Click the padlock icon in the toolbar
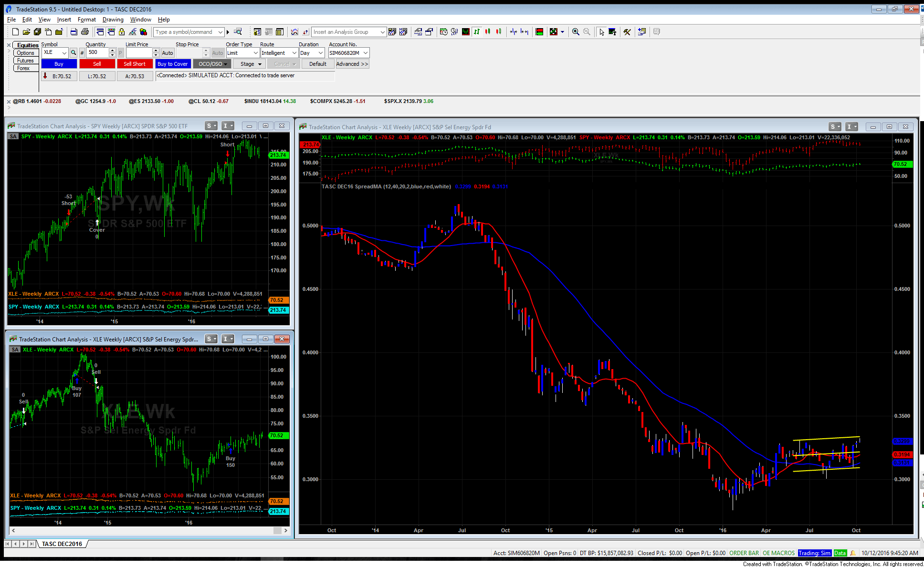The width and height of the screenshot is (924, 567). 122,32
